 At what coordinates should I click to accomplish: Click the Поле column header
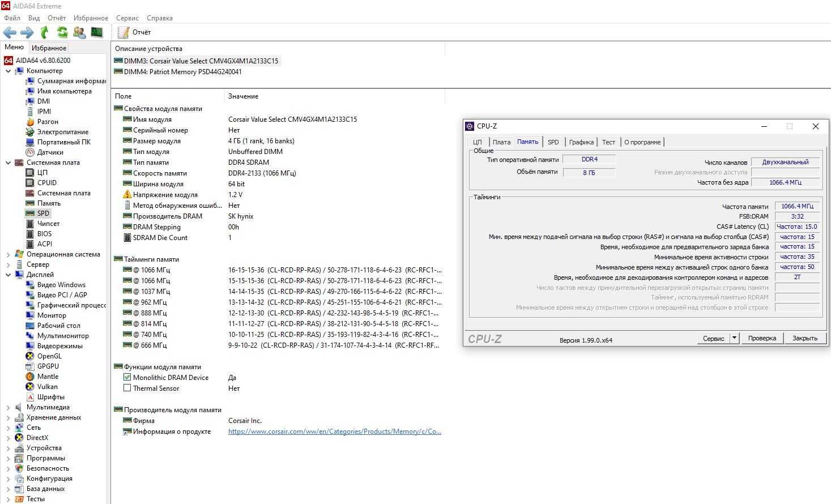168,96
